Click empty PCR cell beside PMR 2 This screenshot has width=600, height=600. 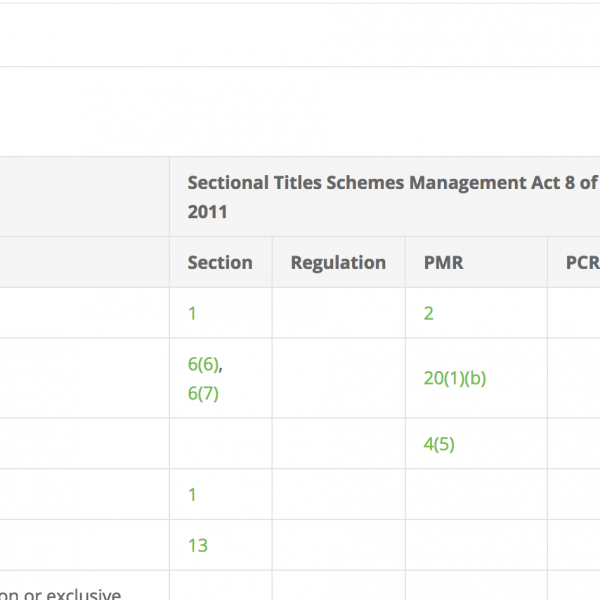[x=575, y=313]
